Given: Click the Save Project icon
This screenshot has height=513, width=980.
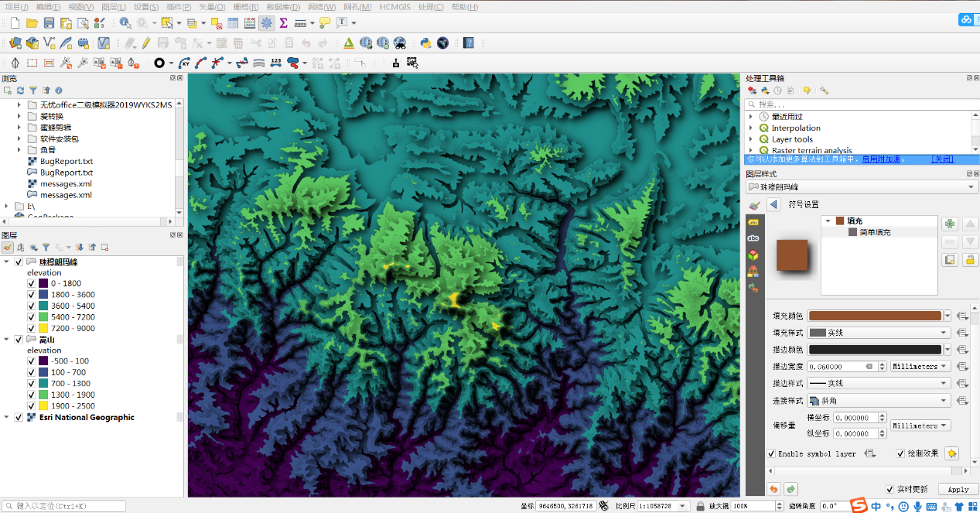Looking at the screenshot, I should 49,23.
